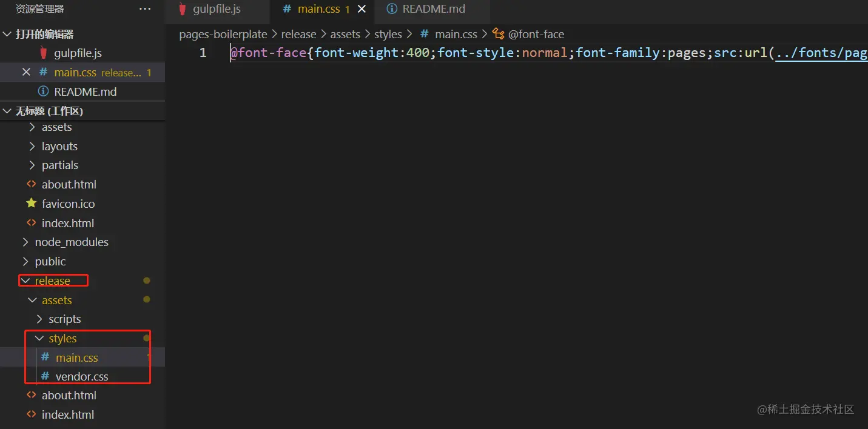Click the @font-face rule text in the editor
This screenshot has width=868, height=429.
pos(269,53)
